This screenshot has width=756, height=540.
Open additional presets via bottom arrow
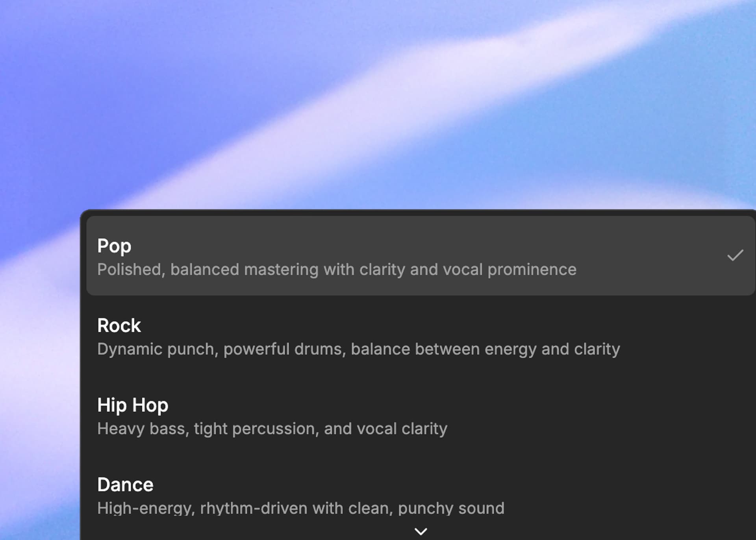pyautogui.click(x=421, y=531)
